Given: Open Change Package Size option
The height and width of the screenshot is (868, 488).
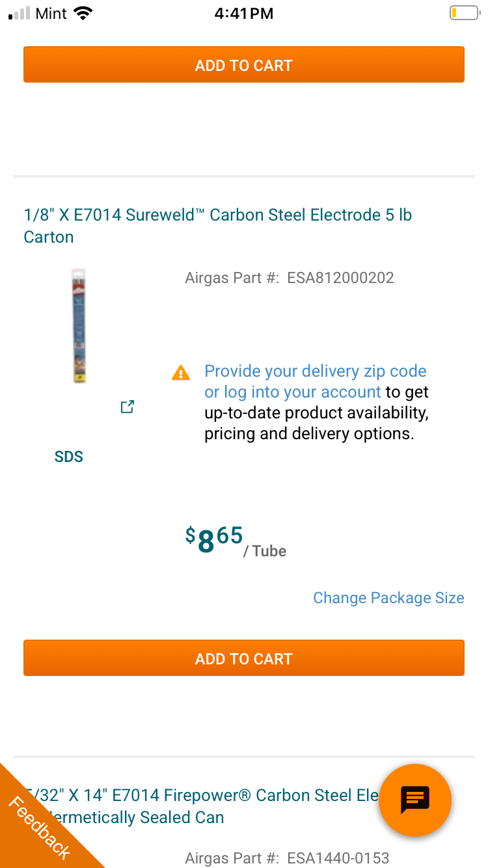Looking at the screenshot, I should (388, 598).
